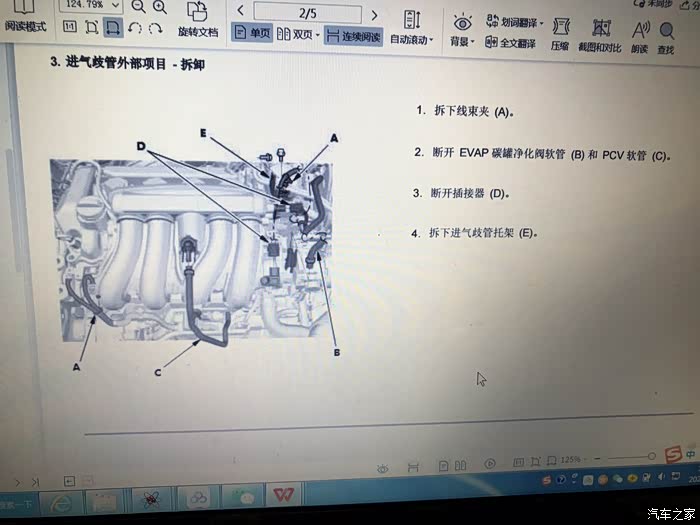Expand the 双页 dropdown arrow
700x525 pixels.
pos(317,35)
